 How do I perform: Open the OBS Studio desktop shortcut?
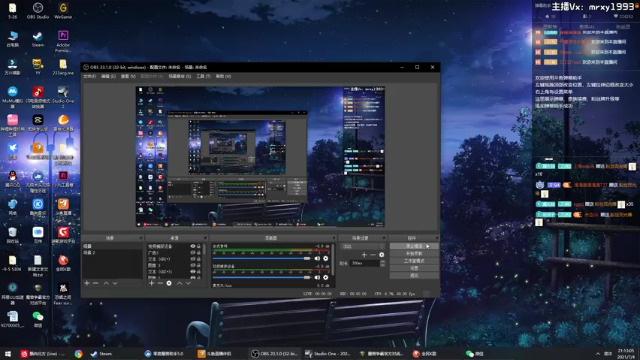pos(38,11)
